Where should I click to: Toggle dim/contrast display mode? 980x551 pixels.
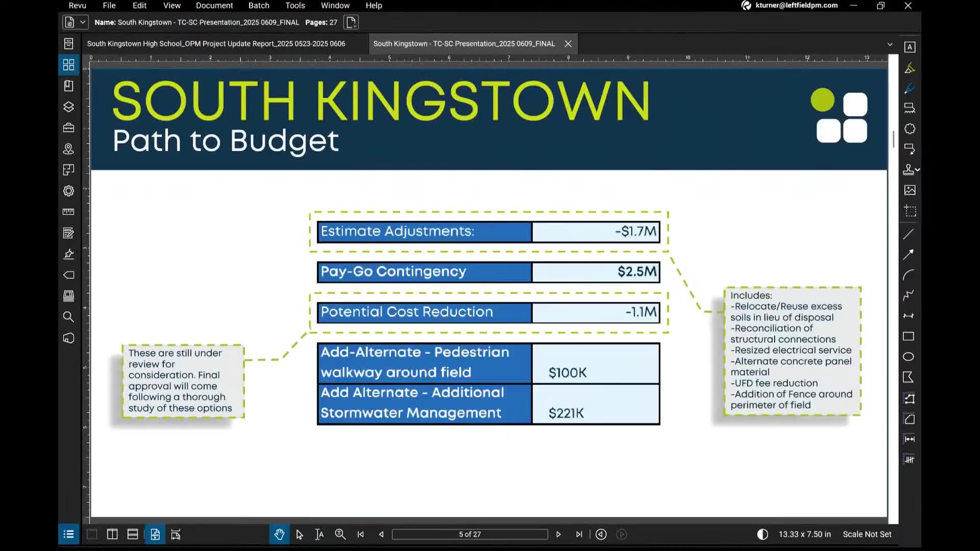[x=762, y=534]
